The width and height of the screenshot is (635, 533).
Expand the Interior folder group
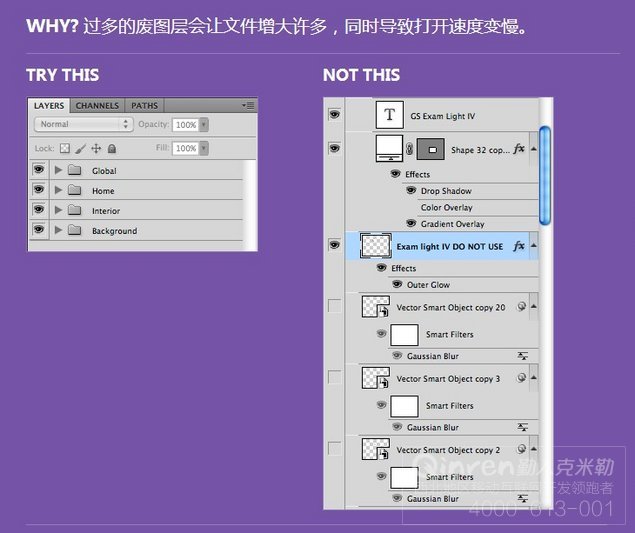click(x=58, y=210)
